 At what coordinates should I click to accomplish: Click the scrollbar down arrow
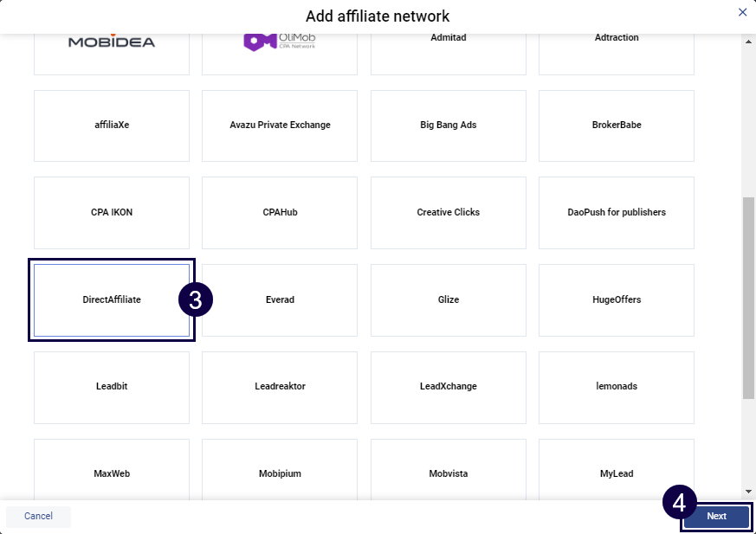tap(748, 489)
